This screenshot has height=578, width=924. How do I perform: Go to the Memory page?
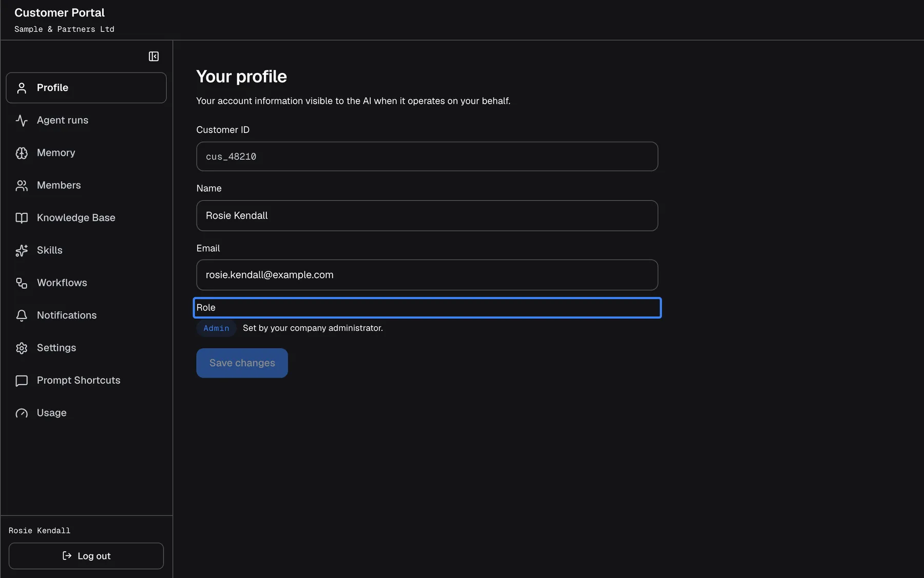(x=86, y=153)
